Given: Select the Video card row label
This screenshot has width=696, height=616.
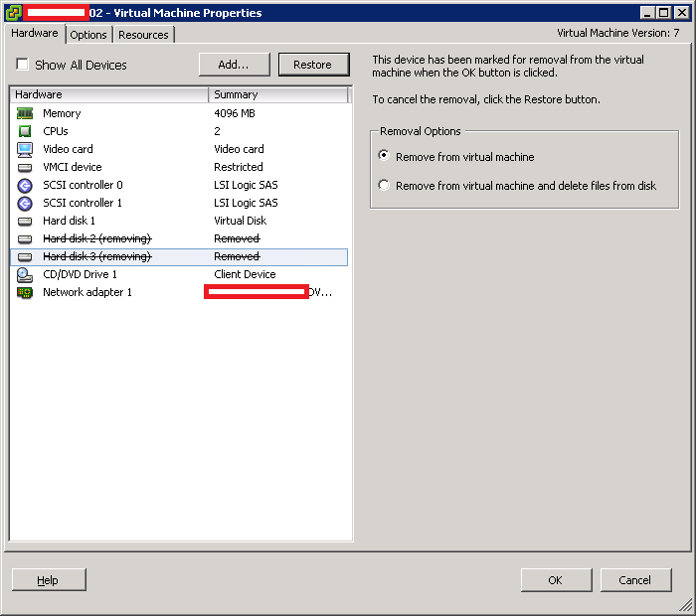Looking at the screenshot, I should tap(68, 149).
